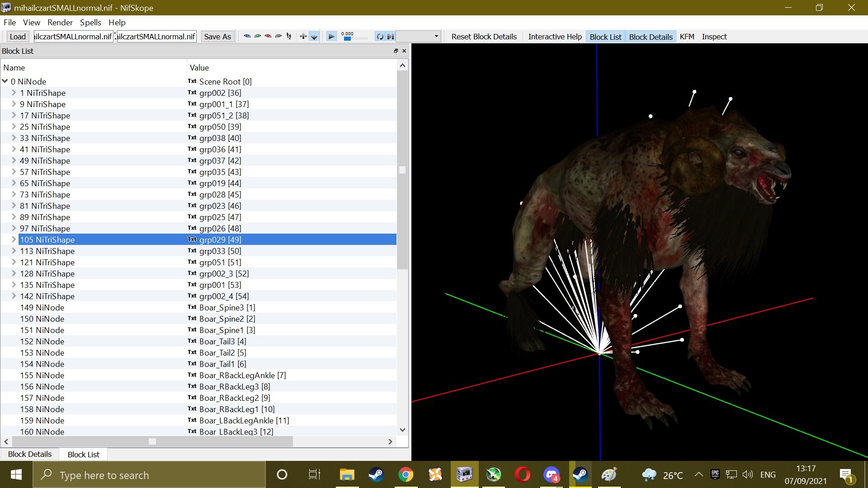Image resolution: width=868 pixels, height=488 pixels.
Task: Switch to the Side view (red eye)
Action: [x=268, y=37]
